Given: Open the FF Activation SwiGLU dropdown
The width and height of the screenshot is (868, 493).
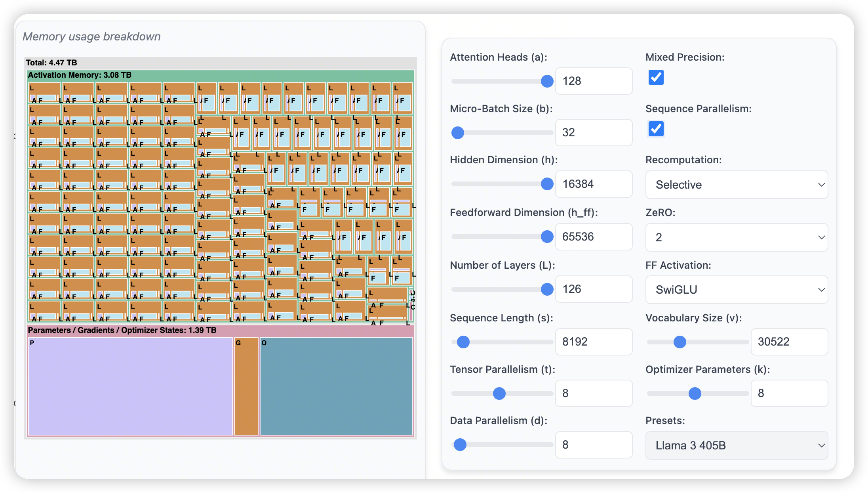Looking at the screenshot, I should [736, 290].
